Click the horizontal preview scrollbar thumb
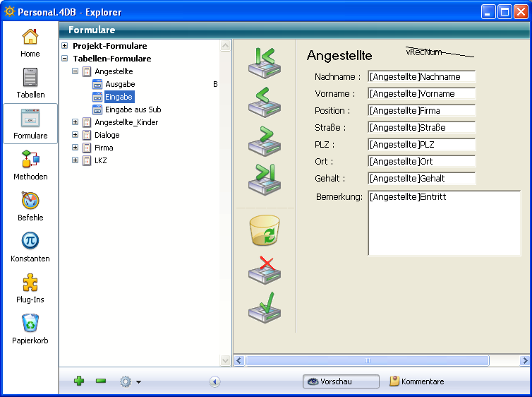 point(367,360)
